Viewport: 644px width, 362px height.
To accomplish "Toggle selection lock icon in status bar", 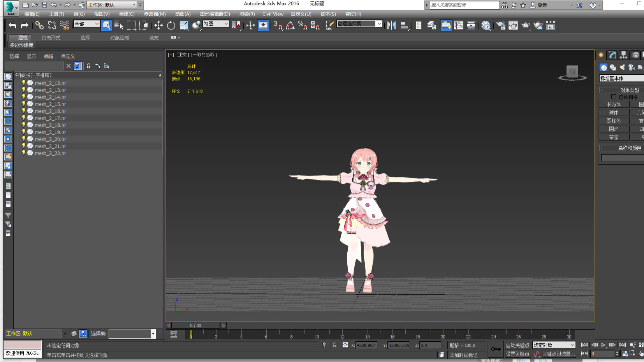I will click(334, 345).
